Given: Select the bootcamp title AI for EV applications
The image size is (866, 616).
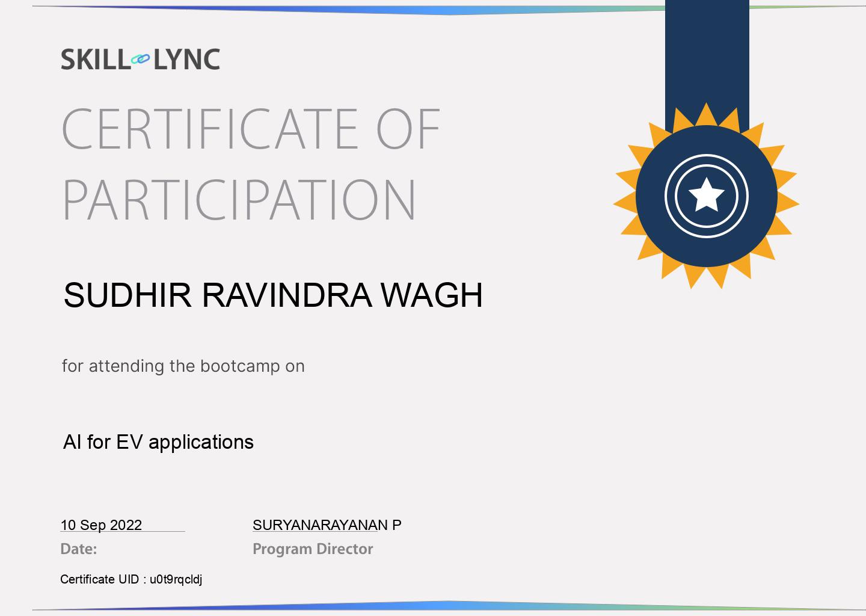Looking at the screenshot, I should [x=158, y=442].
